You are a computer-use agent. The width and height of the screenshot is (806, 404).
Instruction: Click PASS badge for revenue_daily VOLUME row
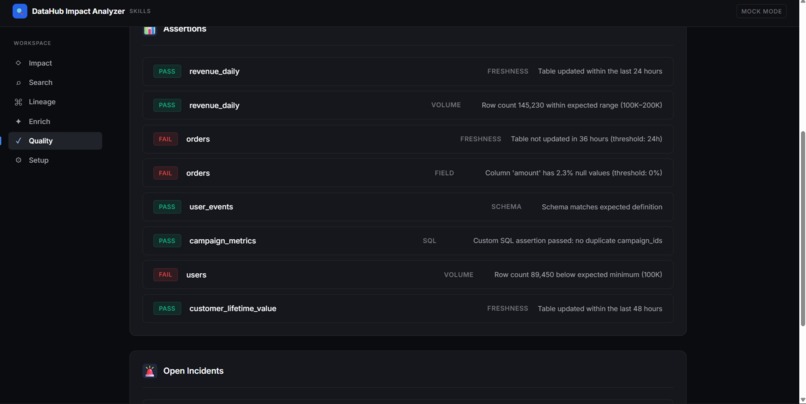point(167,105)
